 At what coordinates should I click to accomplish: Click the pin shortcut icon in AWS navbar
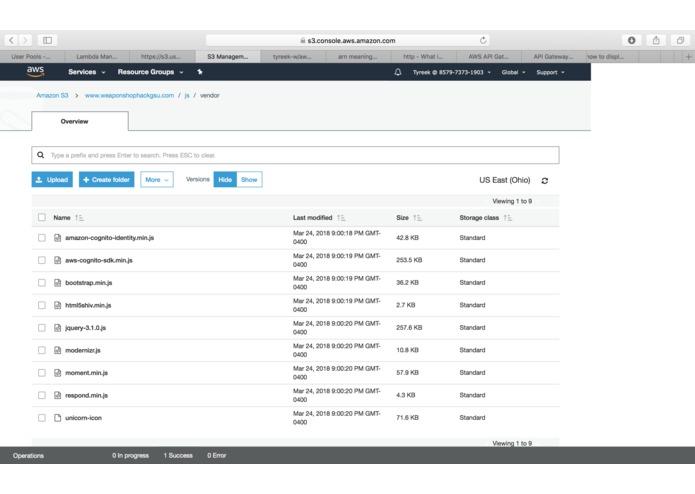(x=200, y=72)
